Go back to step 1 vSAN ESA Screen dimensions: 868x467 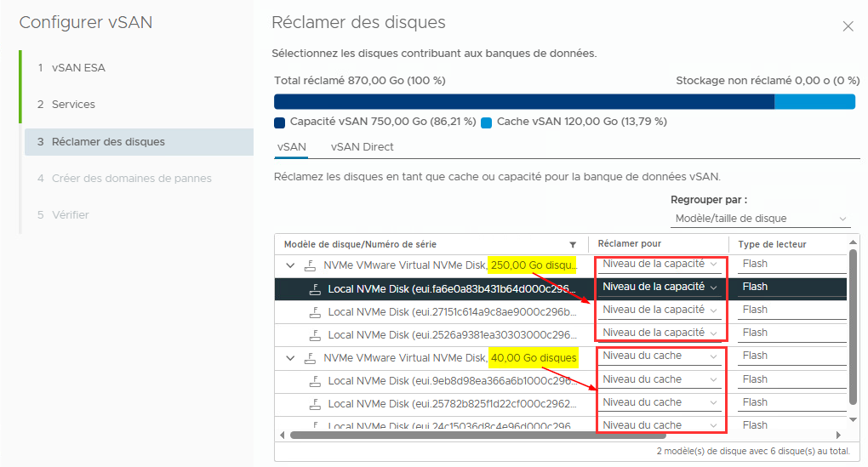tap(78, 67)
